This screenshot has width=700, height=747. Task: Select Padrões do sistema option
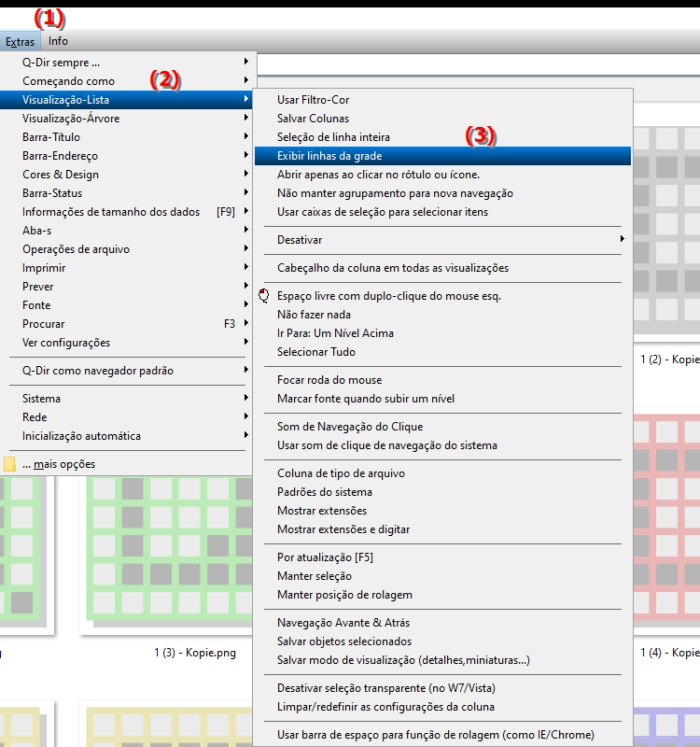(x=442, y=492)
